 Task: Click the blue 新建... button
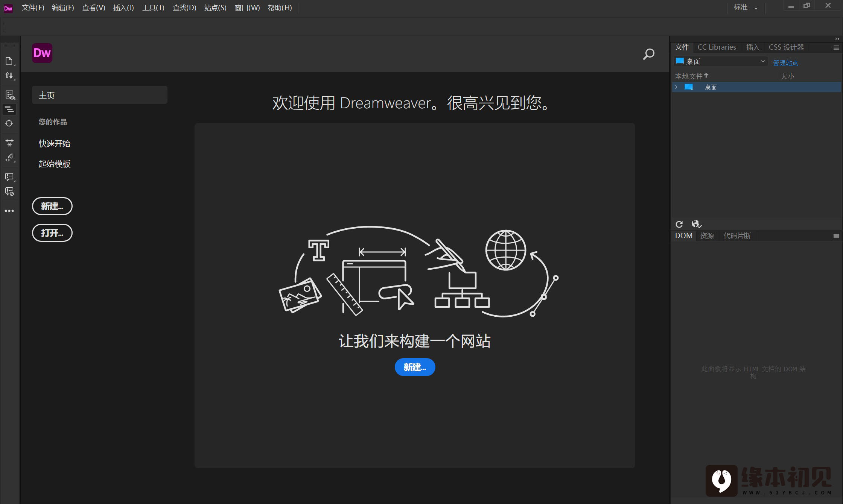[415, 367]
